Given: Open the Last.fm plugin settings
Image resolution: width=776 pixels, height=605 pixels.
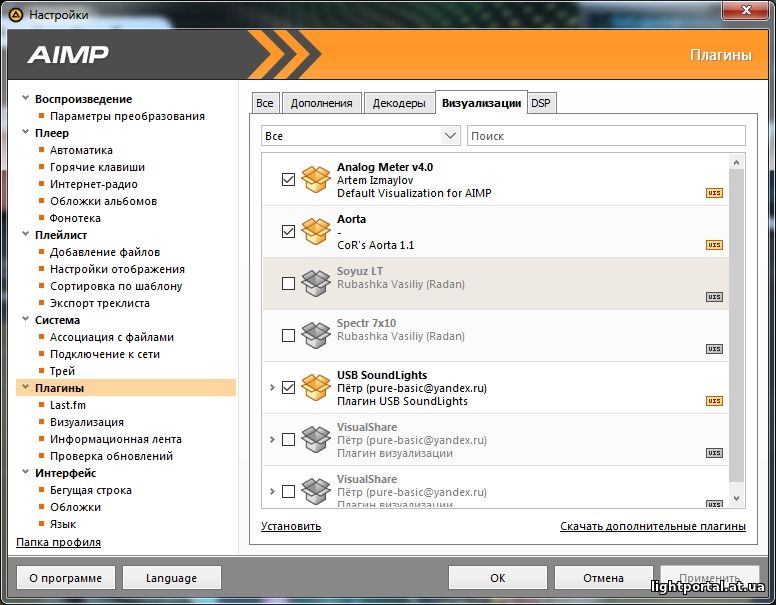Looking at the screenshot, I should [x=68, y=405].
